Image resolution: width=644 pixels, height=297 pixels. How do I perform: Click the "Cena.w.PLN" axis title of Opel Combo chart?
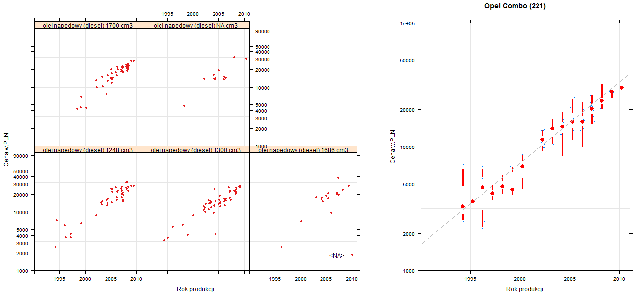(x=393, y=147)
